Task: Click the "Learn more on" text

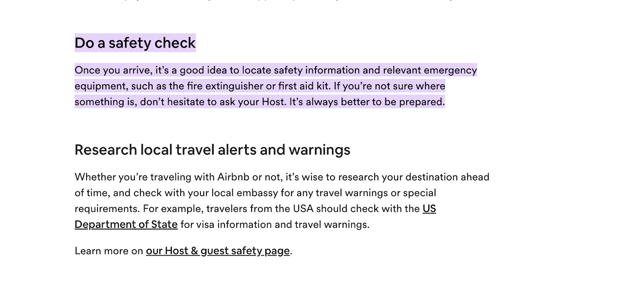Action: point(109,251)
